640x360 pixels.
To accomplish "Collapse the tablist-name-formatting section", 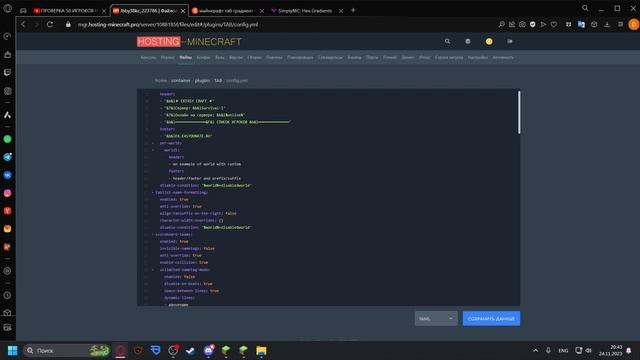I will tap(153, 192).
